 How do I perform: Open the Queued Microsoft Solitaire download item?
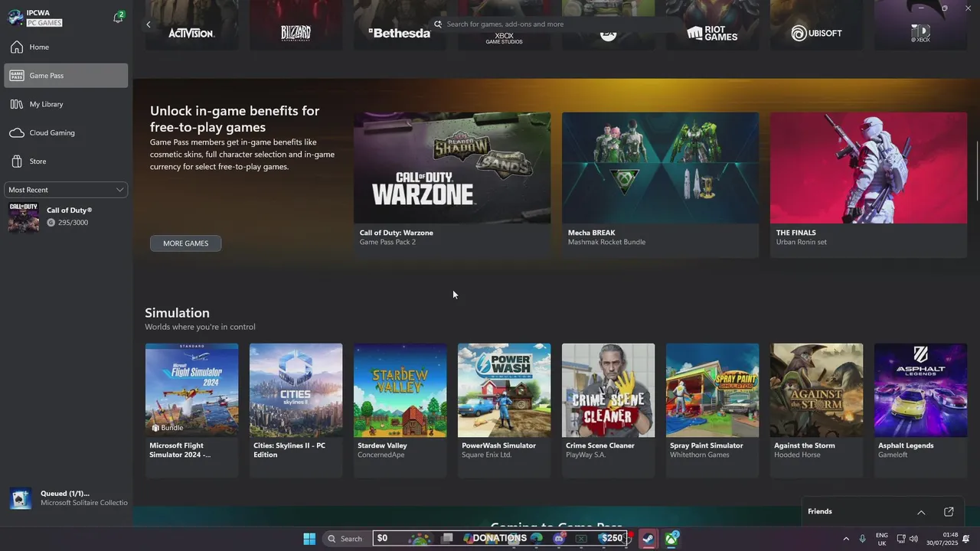point(67,498)
